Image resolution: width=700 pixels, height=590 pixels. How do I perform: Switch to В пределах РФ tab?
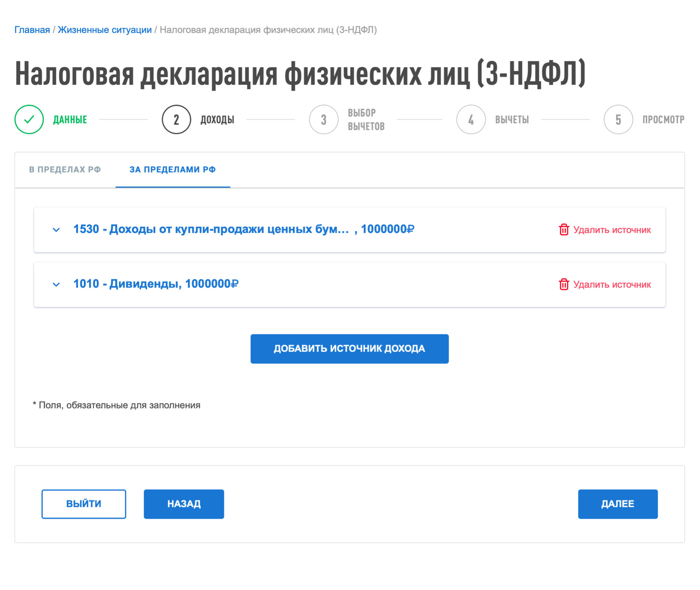click(65, 170)
